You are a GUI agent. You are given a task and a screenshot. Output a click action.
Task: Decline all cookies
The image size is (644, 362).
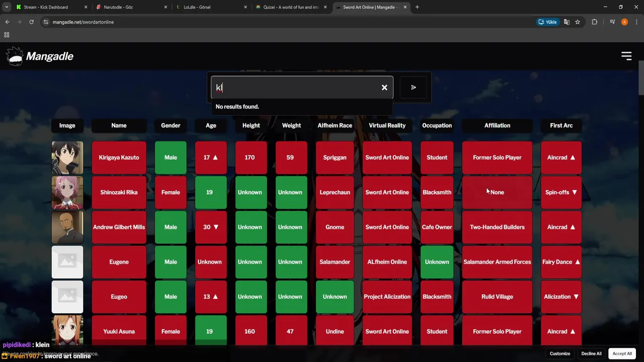(591, 353)
